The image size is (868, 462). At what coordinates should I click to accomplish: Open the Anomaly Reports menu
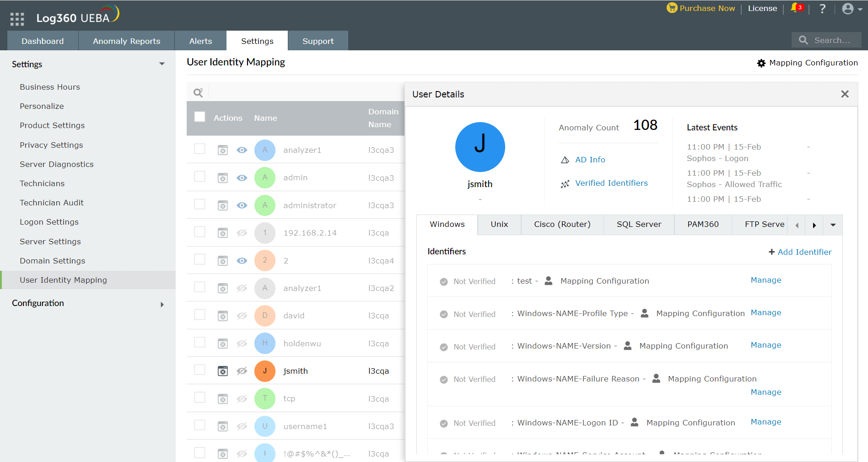[x=126, y=41]
